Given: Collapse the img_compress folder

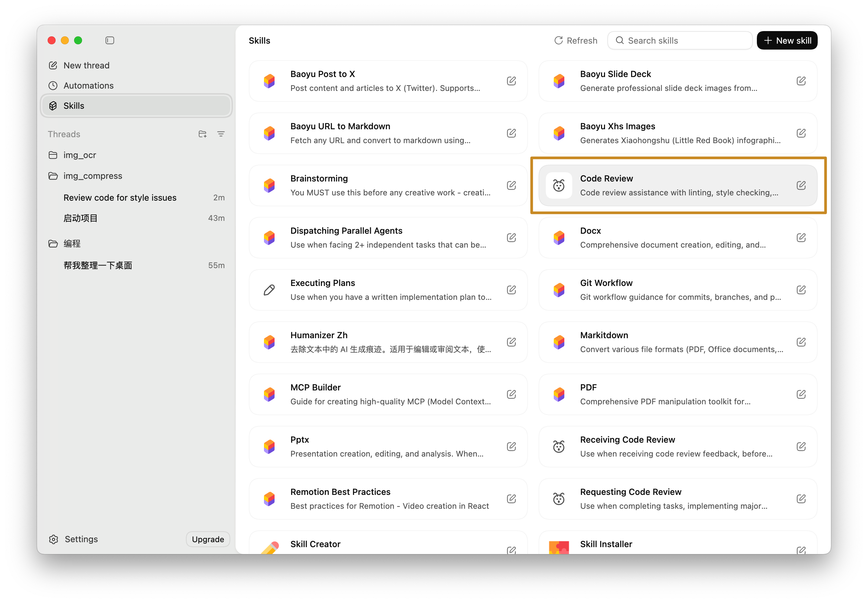Looking at the screenshot, I should [53, 176].
